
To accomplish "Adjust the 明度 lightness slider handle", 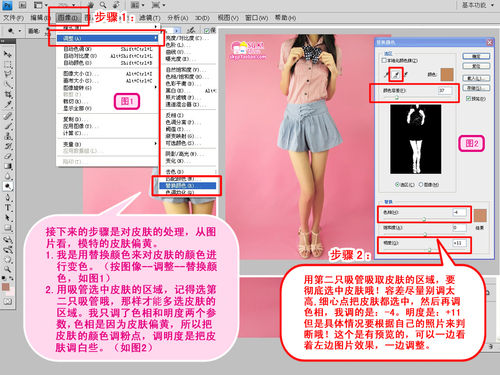I will (x=429, y=250).
